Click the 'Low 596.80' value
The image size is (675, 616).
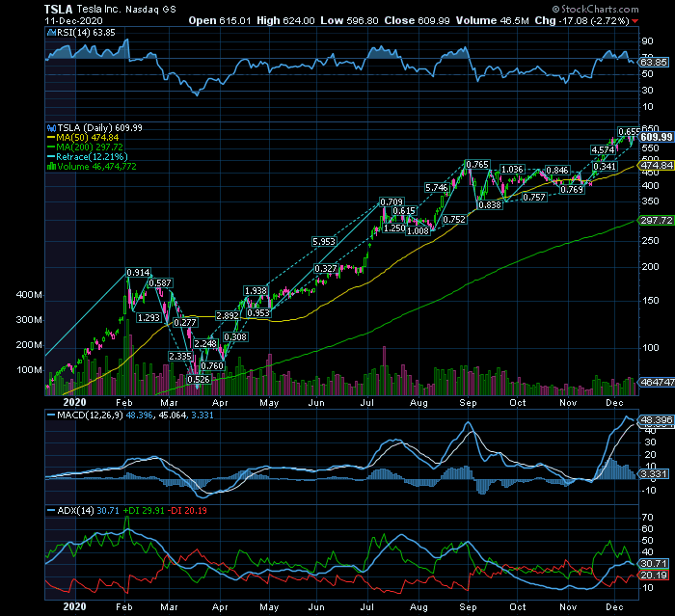tap(349, 20)
